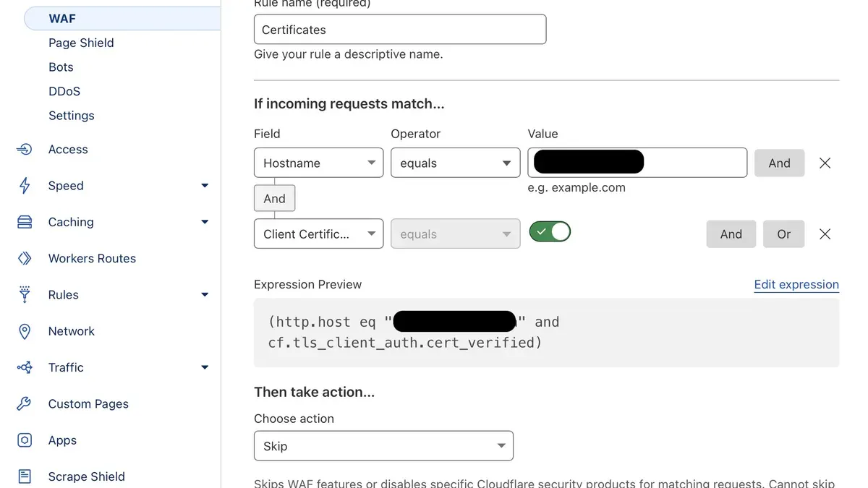Click the Rule name input field
Image resolution: width=868 pixels, height=488 pixels.
click(x=400, y=30)
